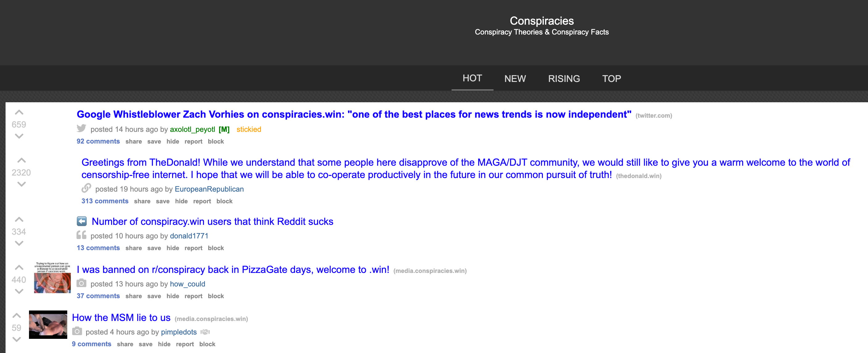
Task: Open user profile EuropeanRepublican
Action: [209, 189]
